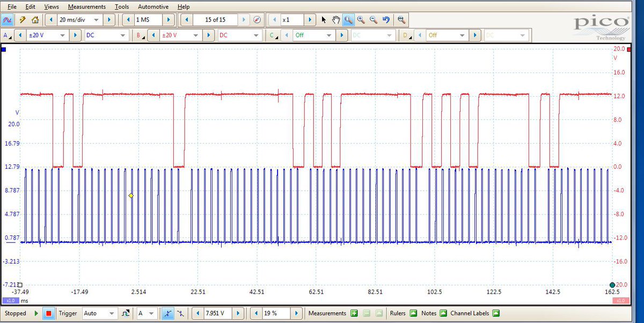This screenshot has width=644, height=323.
Task: Open Channel B ±20 V range dropdown
Action: pos(197,35)
